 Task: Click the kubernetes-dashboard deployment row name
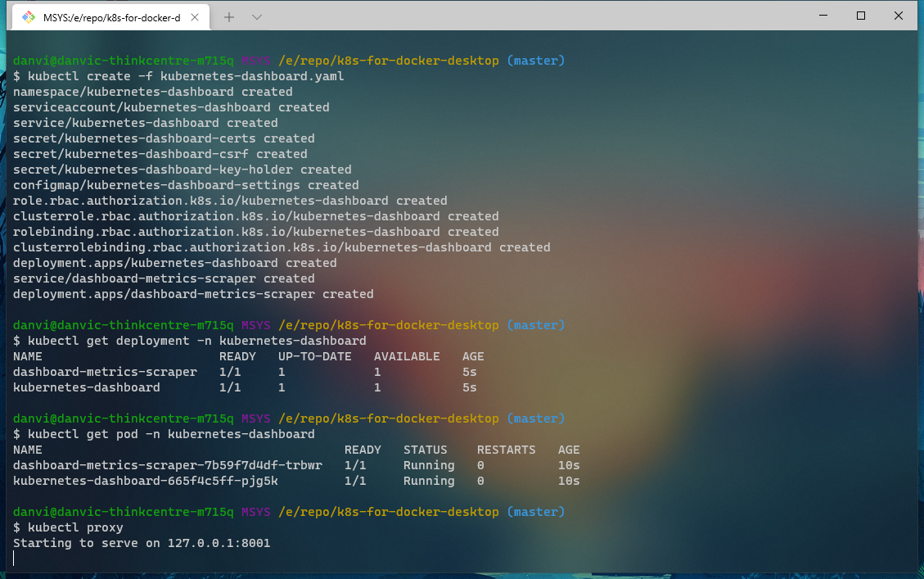[87, 387]
